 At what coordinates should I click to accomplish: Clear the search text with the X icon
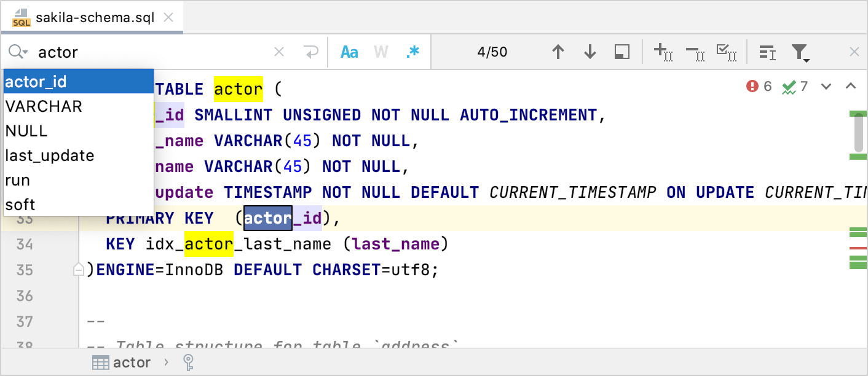tap(279, 52)
